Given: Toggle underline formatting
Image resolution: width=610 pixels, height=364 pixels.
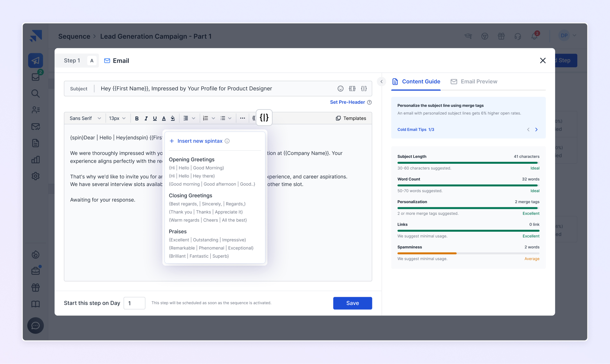Looking at the screenshot, I should click(155, 118).
